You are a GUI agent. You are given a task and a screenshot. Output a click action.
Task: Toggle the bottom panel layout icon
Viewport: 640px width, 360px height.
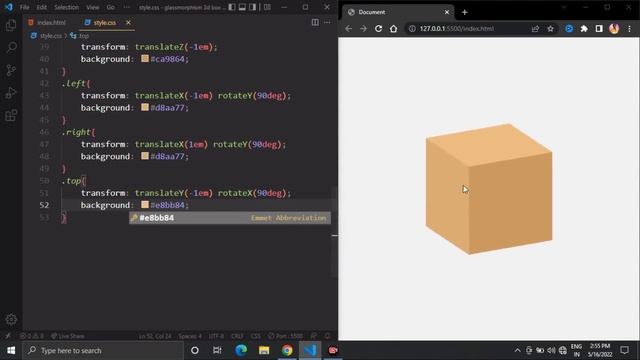(242, 7)
